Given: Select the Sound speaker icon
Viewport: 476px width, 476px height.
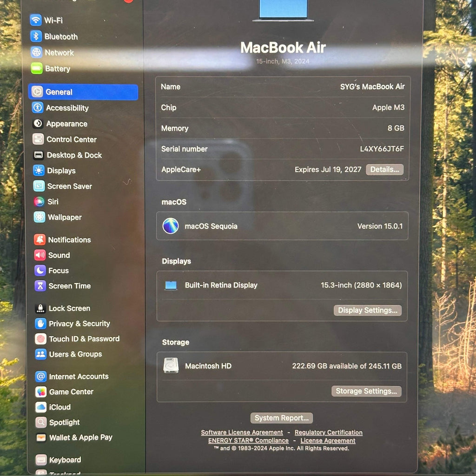Looking at the screenshot, I should tap(40, 255).
